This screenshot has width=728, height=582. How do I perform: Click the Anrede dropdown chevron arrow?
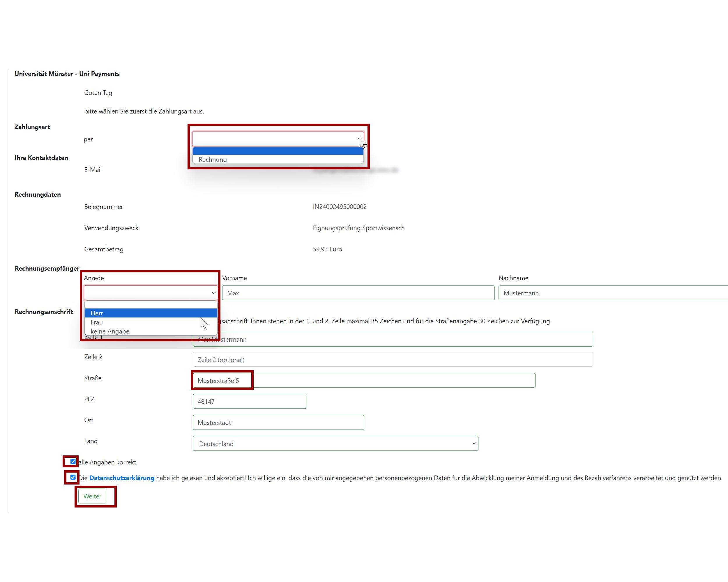tap(213, 293)
